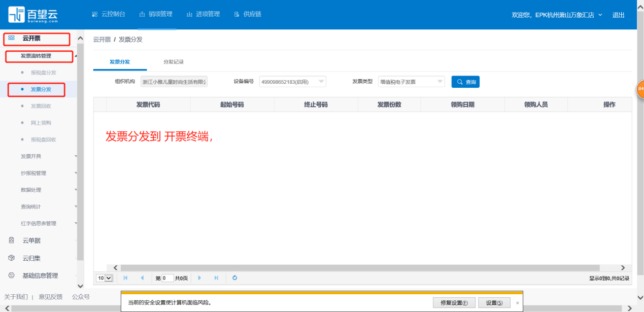The image size is (644, 312).
Task: Open 供应链 in top navigation
Action: click(x=248, y=14)
